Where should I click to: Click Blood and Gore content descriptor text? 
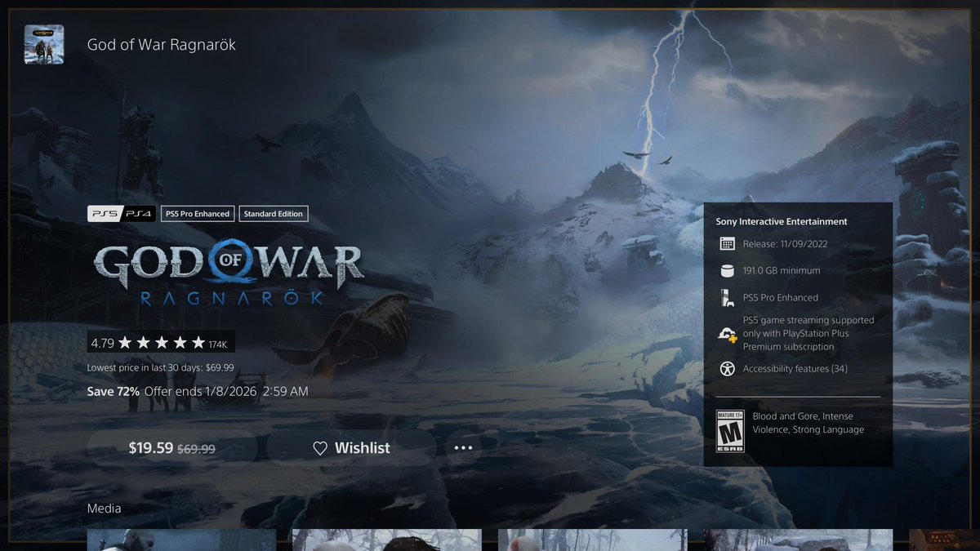coord(808,423)
